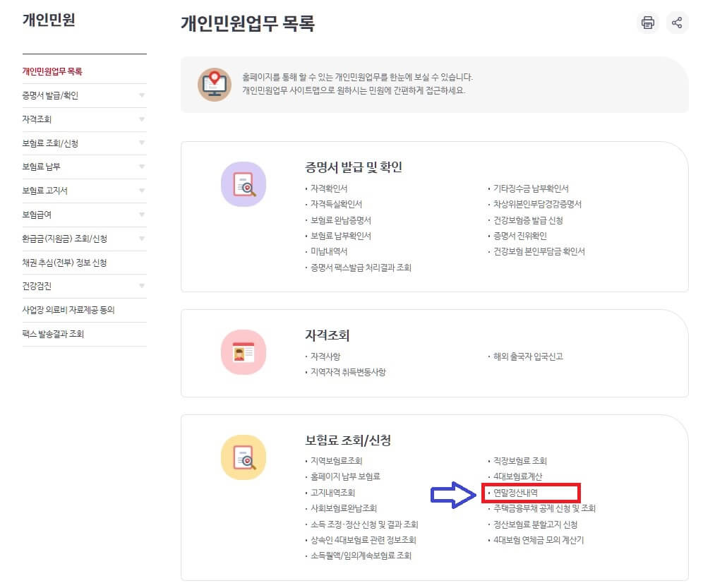Click the 자격조회 card heading

(x=328, y=335)
